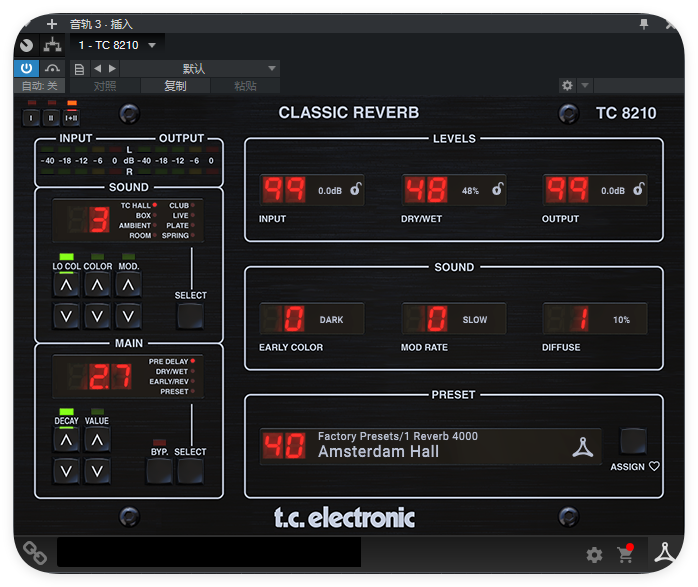
Task: Increase VALUE with up arrow
Action: point(97,440)
